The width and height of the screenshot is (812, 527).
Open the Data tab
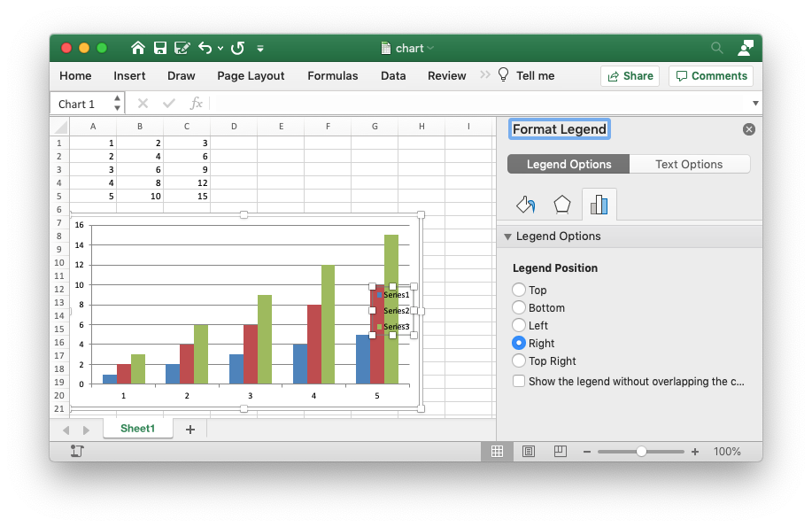393,75
